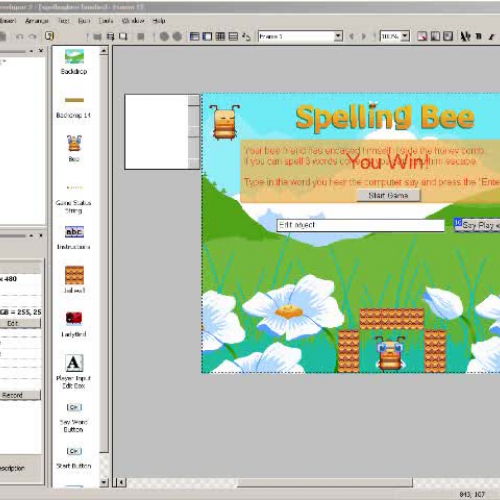The image size is (500, 500).
Task: Click the Say/Play button on the frame
Action: tap(477, 226)
